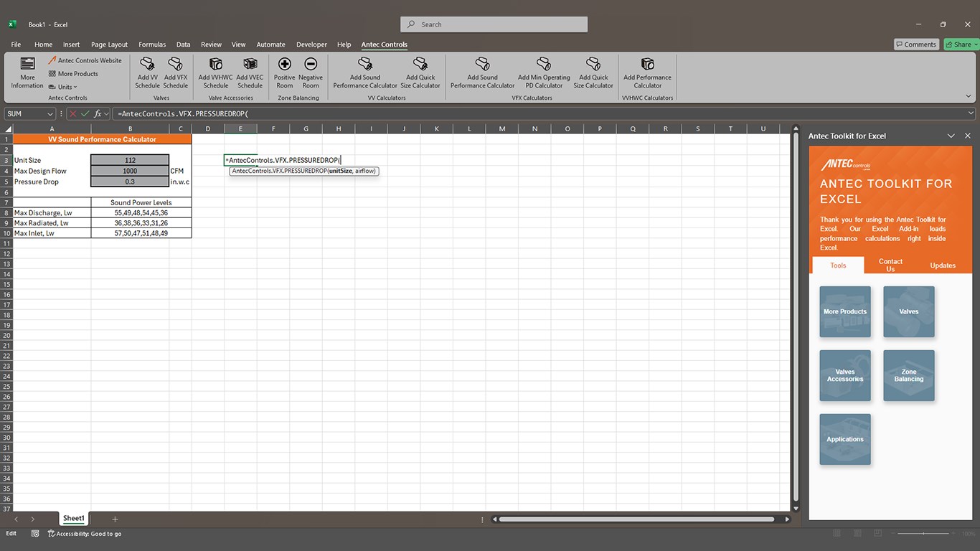Insert a Positive Room zone balance

tap(285, 72)
